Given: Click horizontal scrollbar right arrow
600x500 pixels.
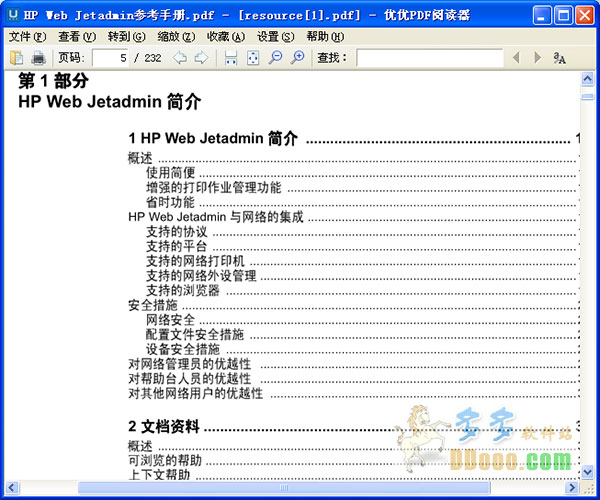Looking at the screenshot, I should (572, 487).
